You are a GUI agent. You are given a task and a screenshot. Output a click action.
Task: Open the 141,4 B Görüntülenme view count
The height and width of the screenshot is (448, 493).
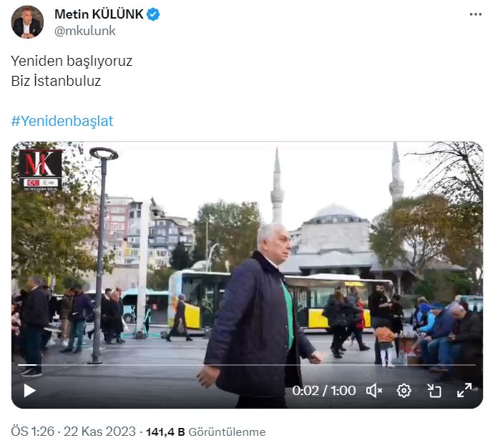[x=205, y=432]
